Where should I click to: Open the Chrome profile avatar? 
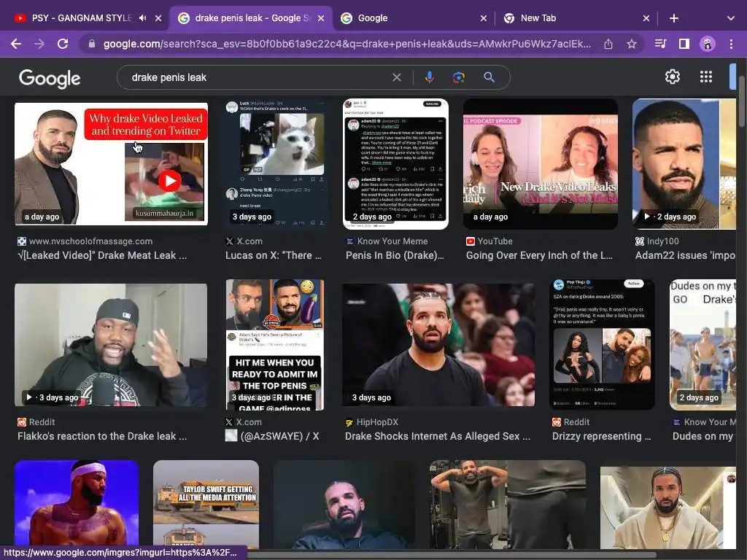[x=708, y=44]
